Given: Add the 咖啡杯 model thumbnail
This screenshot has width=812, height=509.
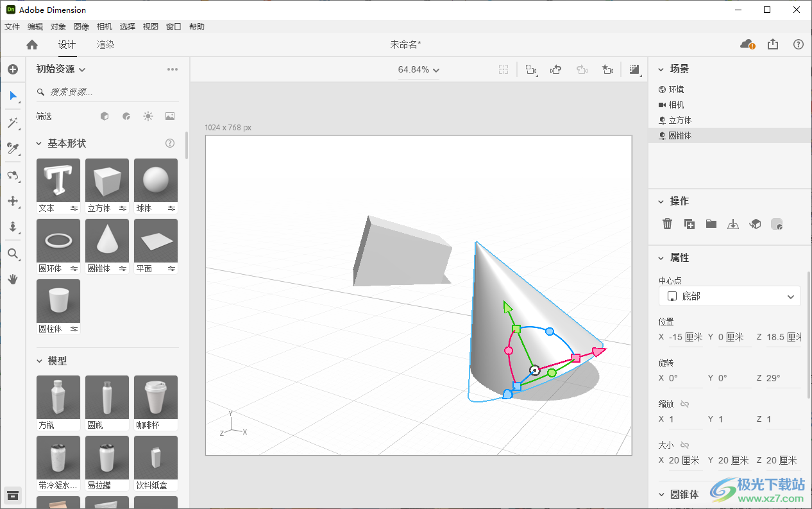Looking at the screenshot, I should [x=156, y=397].
